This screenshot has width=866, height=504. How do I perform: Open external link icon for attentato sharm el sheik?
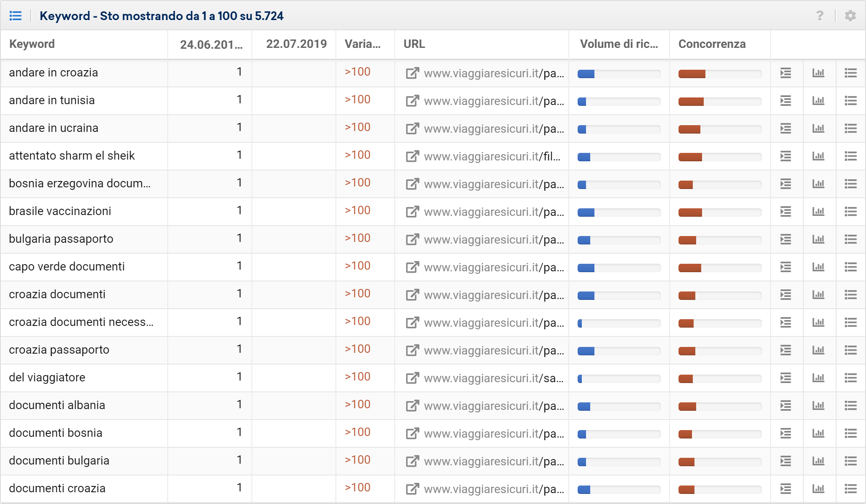point(412,156)
